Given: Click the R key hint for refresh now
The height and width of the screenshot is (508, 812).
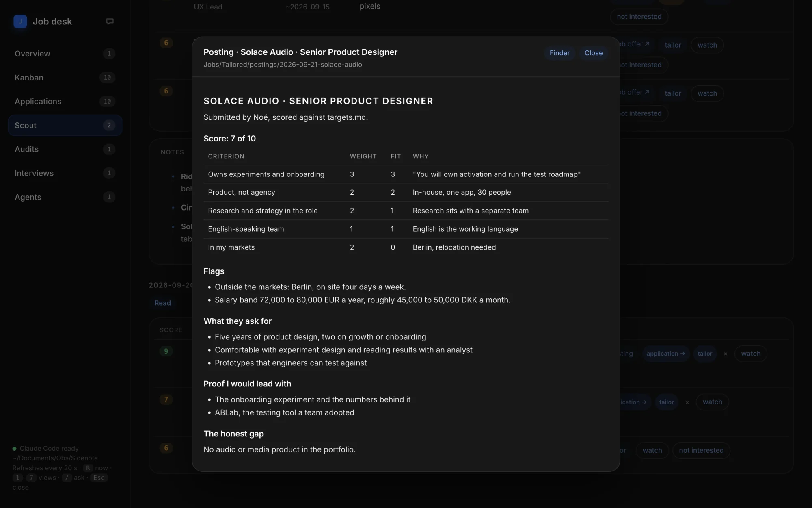Looking at the screenshot, I should pos(88,468).
